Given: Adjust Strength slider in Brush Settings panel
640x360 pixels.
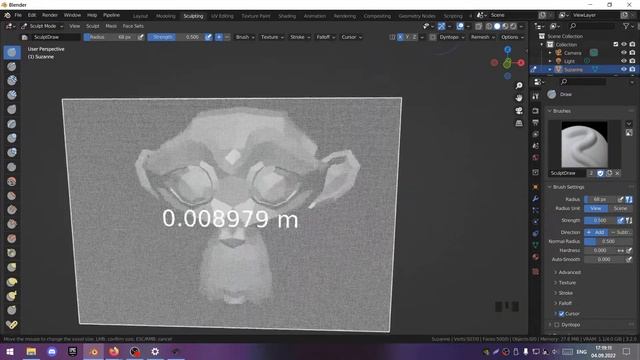Looking at the screenshot, I should [x=600, y=220].
